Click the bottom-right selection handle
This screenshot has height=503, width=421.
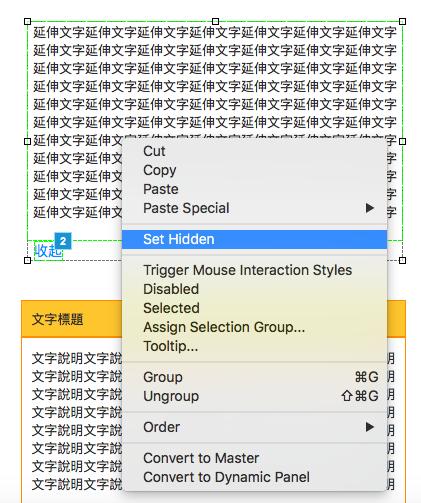point(402,260)
